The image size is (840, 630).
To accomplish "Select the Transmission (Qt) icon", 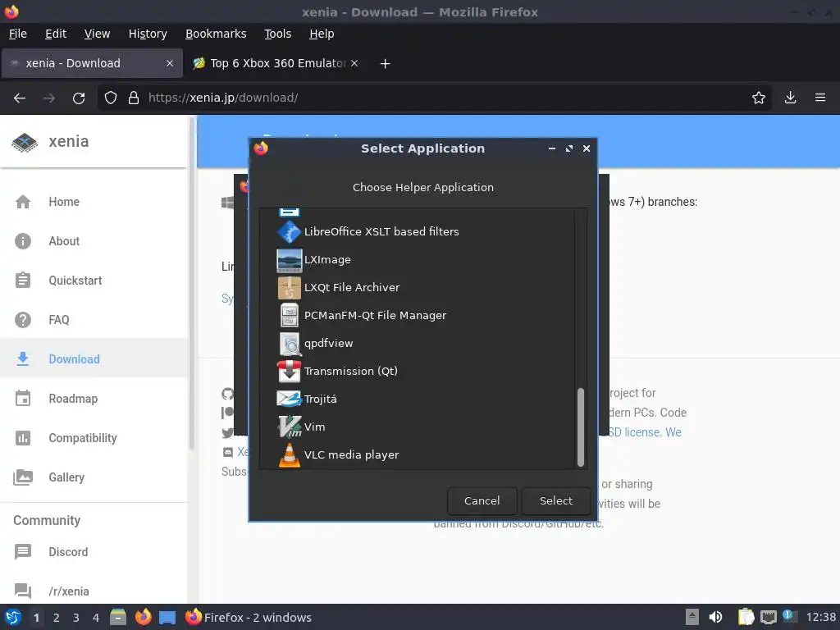I will pos(290,372).
